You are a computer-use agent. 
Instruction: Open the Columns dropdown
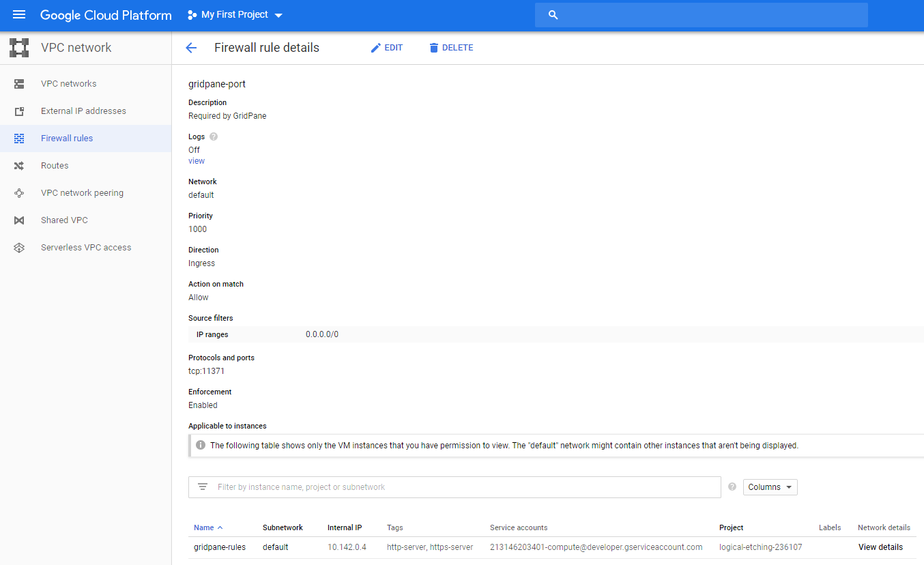[x=770, y=487]
